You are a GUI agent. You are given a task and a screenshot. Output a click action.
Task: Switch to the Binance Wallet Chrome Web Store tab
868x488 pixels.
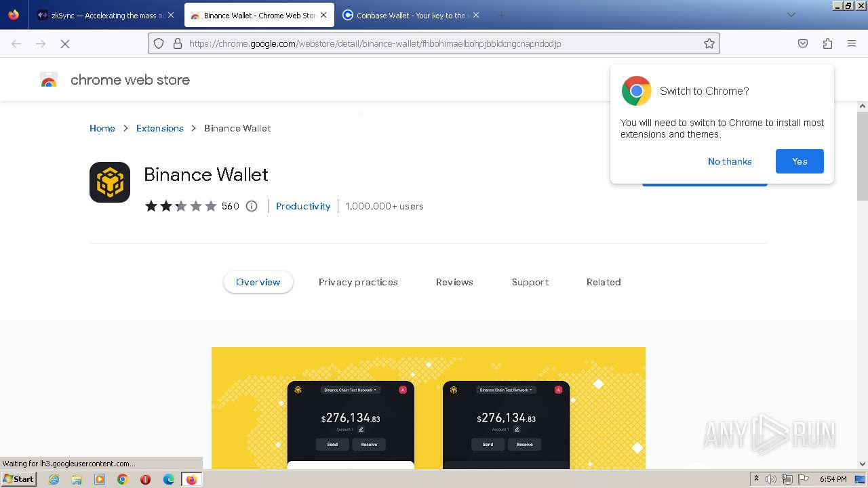coord(259,15)
